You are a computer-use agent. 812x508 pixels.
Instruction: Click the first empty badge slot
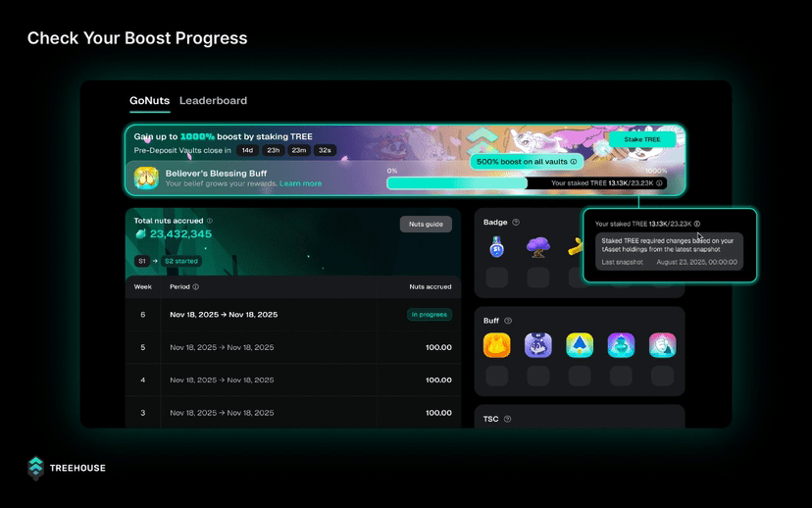(x=496, y=278)
